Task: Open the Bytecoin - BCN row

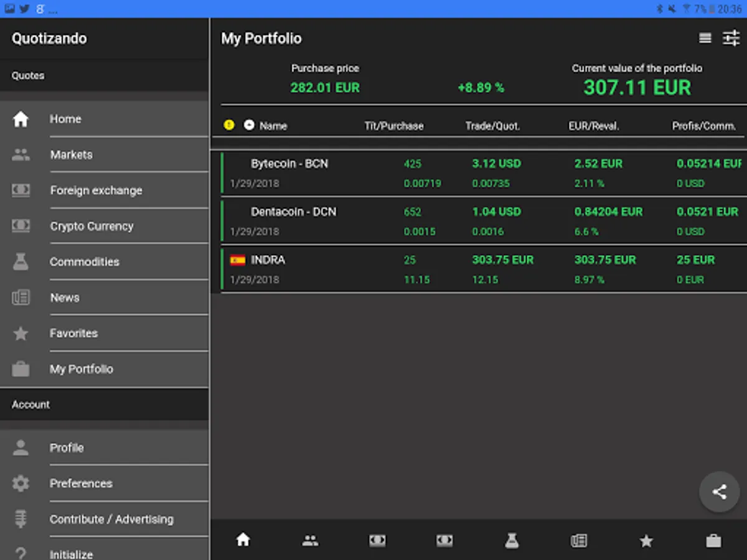Action: 484,173
